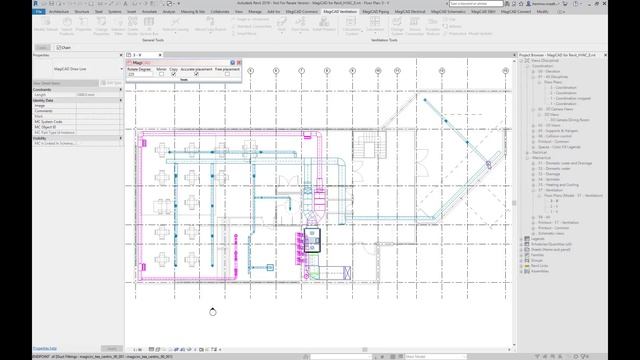Click the air handling unit in floor plan
The image size is (640, 360).
coord(312,240)
